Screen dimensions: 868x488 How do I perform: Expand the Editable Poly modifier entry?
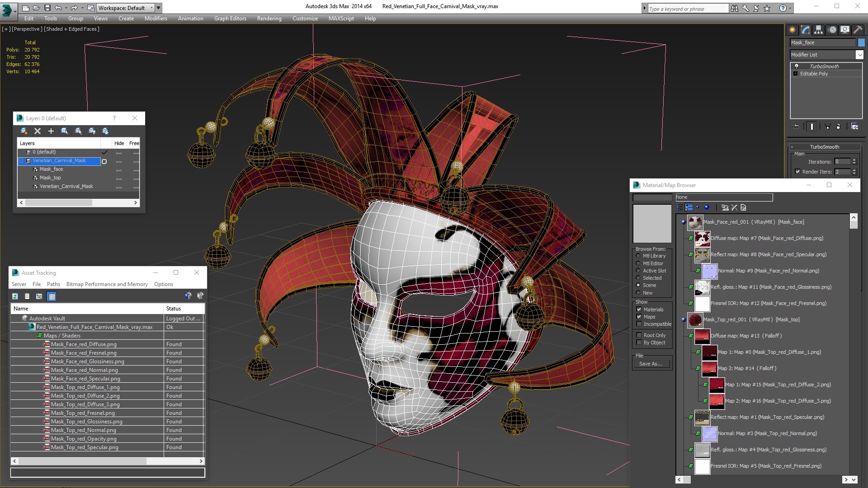(796, 74)
